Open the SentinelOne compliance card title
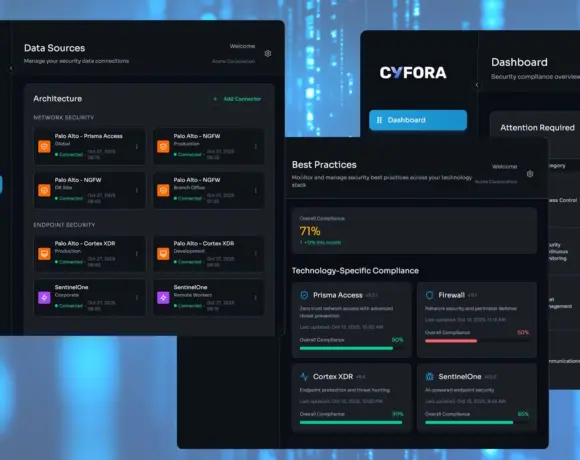Viewport: 580px width, 460px height. click(x=460, y=377)
